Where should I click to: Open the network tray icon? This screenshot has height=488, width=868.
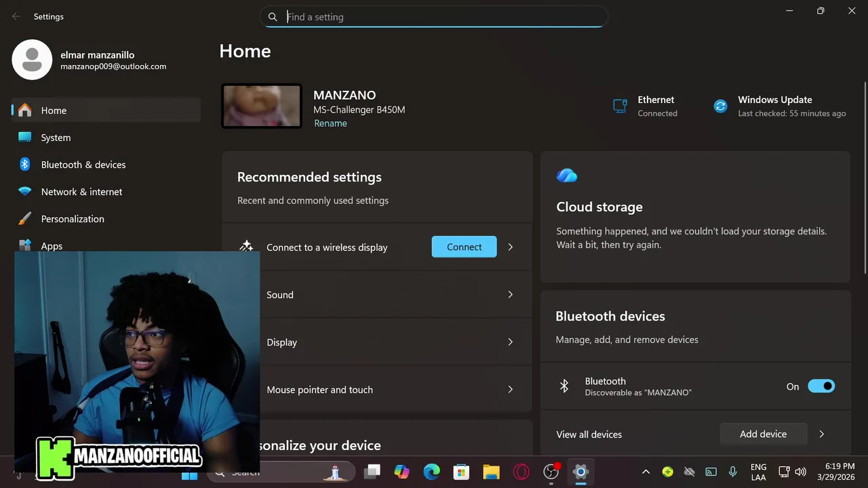pos(785,472)
